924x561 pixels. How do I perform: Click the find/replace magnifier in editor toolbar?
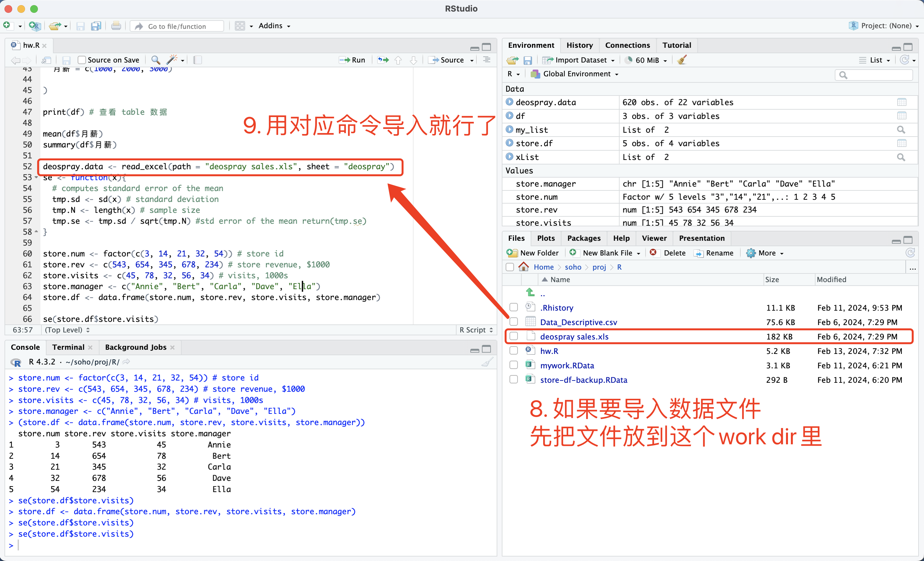155,60
